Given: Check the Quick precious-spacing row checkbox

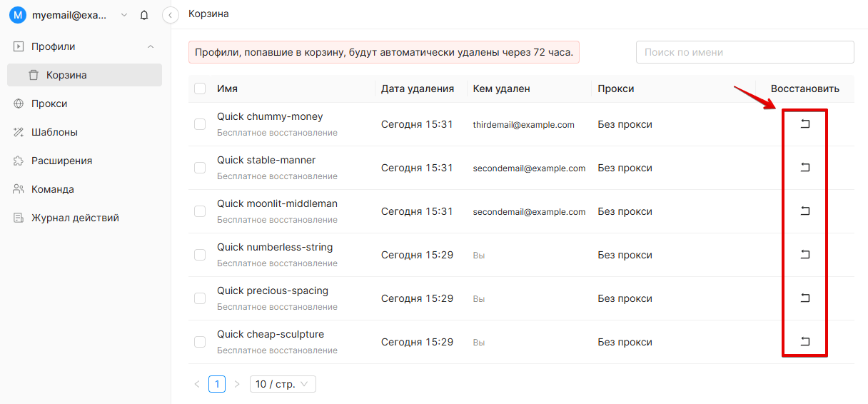Looking at the screenshot, I should [x=200, y=298].
